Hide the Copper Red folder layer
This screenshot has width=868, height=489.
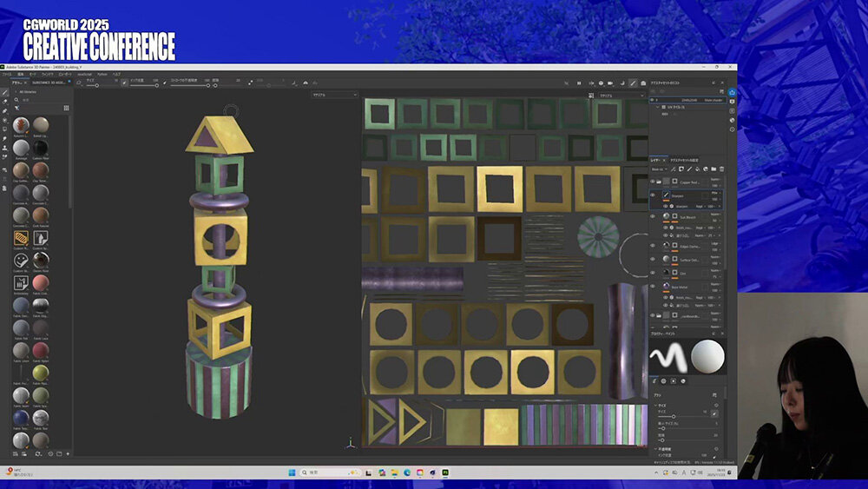point(653,182)
